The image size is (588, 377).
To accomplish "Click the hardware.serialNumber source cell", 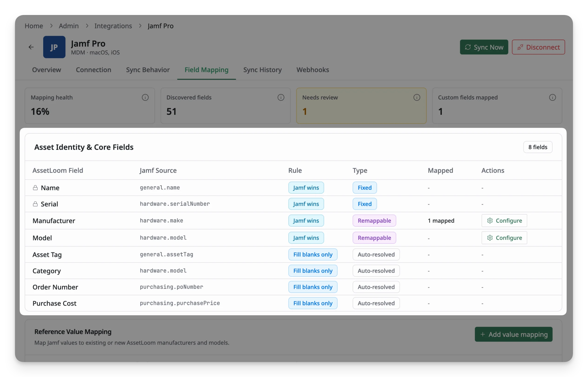I will pyautogui.click(x=175, y=204).
